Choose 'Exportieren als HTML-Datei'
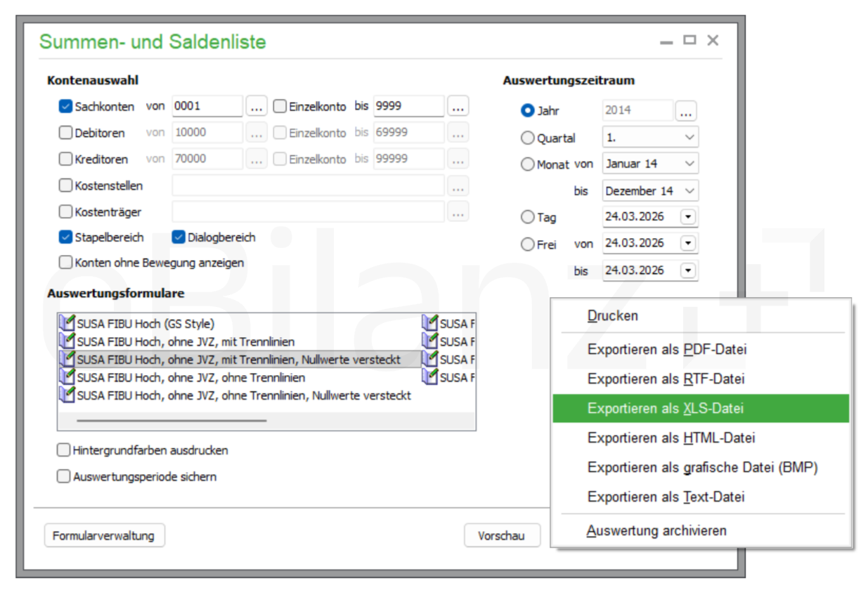The width and height of the screenshot is (868, 597). coord(701,438)
